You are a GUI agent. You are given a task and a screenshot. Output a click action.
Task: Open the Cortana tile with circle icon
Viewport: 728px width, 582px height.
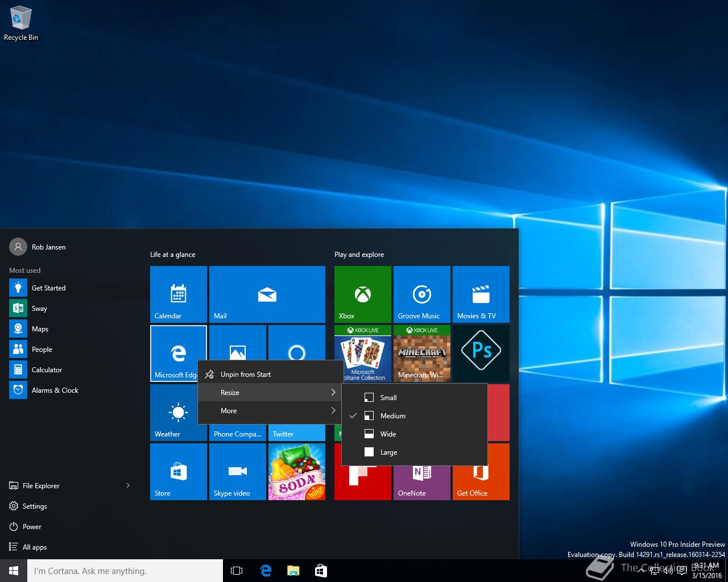[297, 343]
